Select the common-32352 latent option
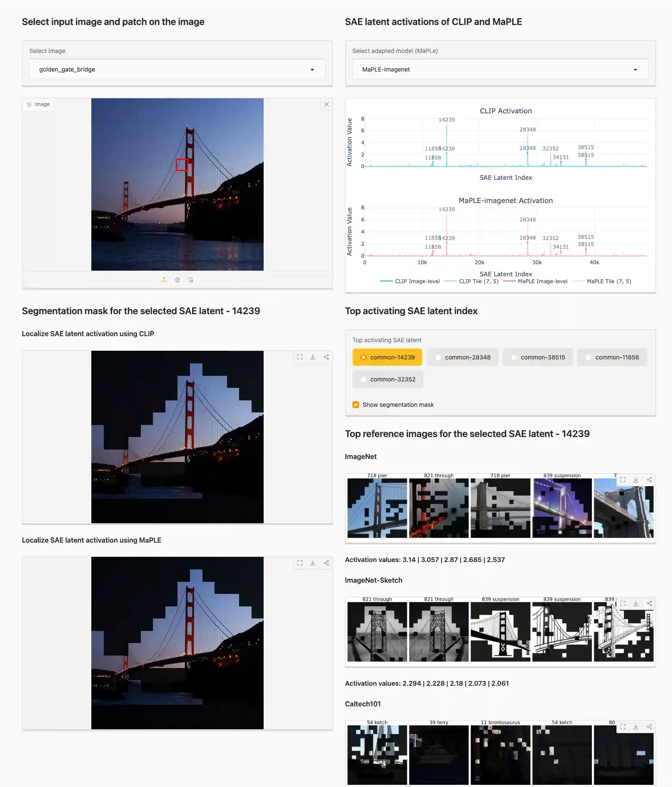Screen dimensions: 672x787 pyautogui.click(x=388, y=379)
